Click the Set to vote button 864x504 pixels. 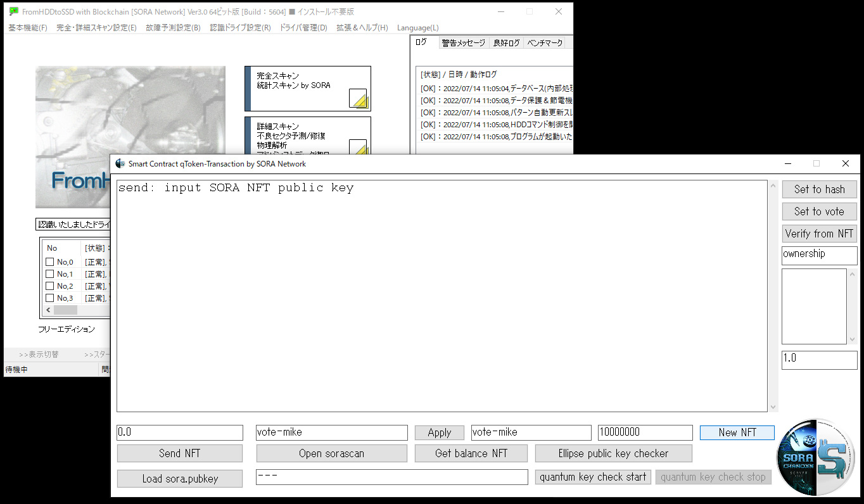[x=819, y=211]
